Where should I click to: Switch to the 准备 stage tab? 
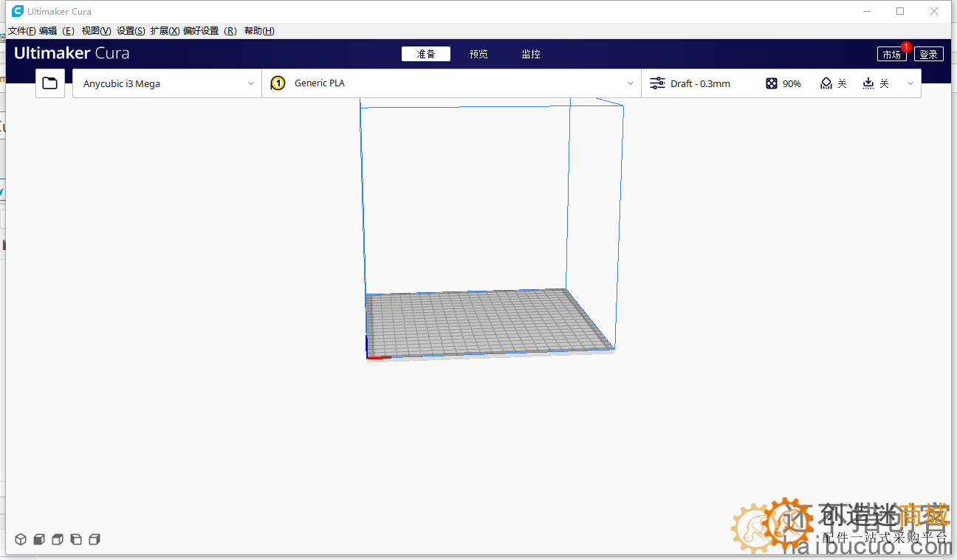point(426,54)
